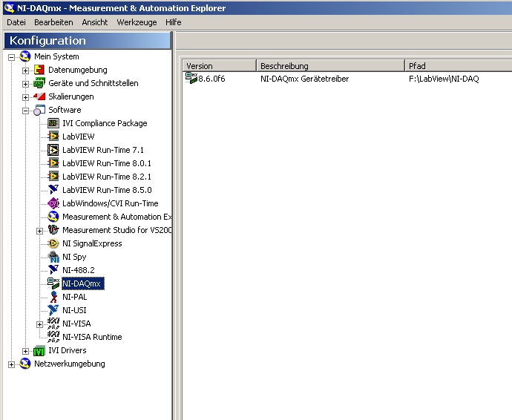The image size is (512, 420).
Task: Expand the Measurement Studio node
Action: click(39, 231)
